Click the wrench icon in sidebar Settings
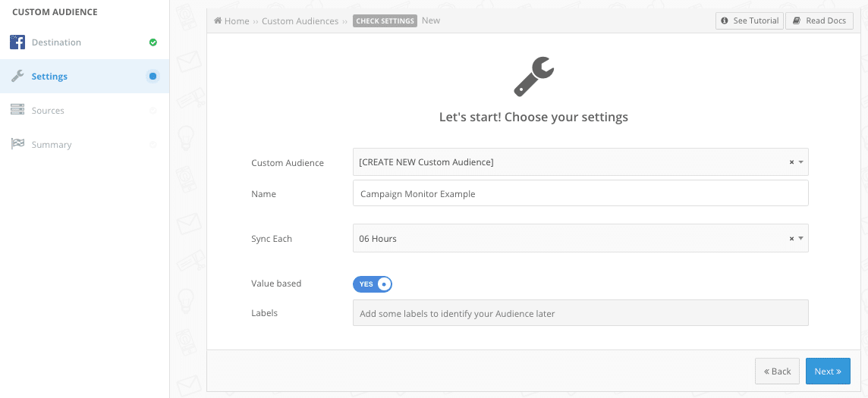This screenshot has height=398, width=868. pos(17,77)
